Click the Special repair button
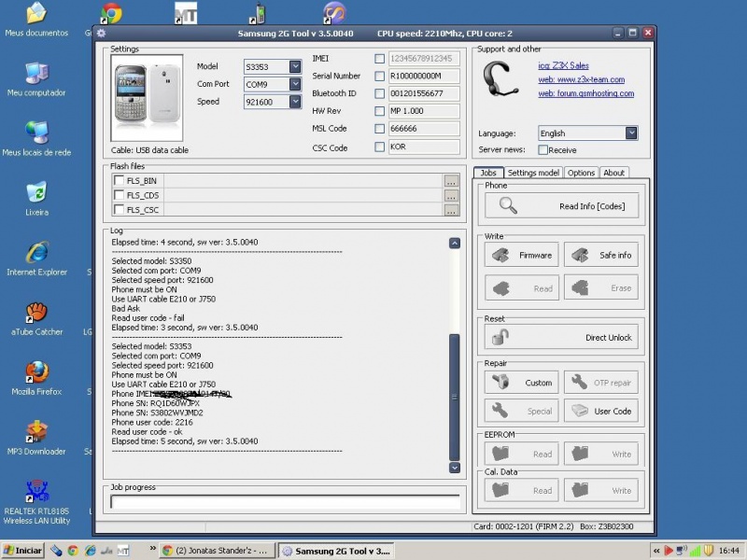 (522, 411)
